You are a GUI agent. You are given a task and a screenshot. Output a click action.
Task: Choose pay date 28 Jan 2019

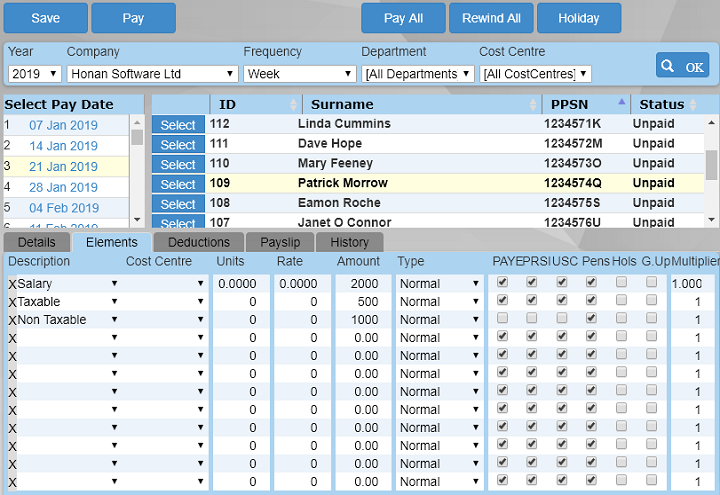63,188
